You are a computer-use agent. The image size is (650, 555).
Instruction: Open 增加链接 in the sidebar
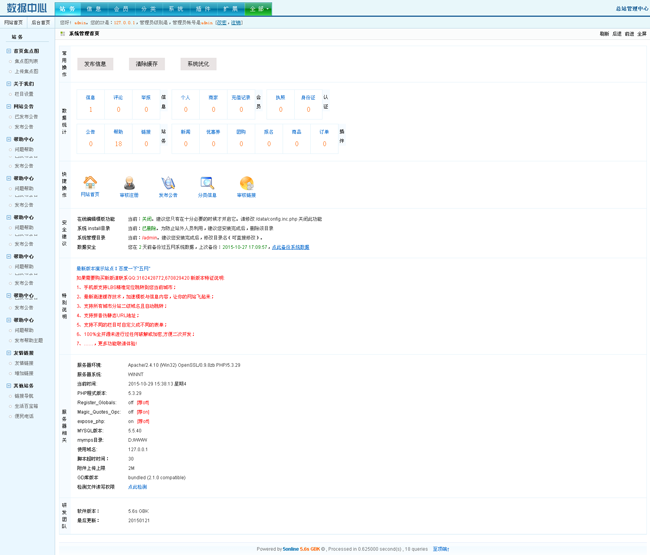tap(24, 373)
